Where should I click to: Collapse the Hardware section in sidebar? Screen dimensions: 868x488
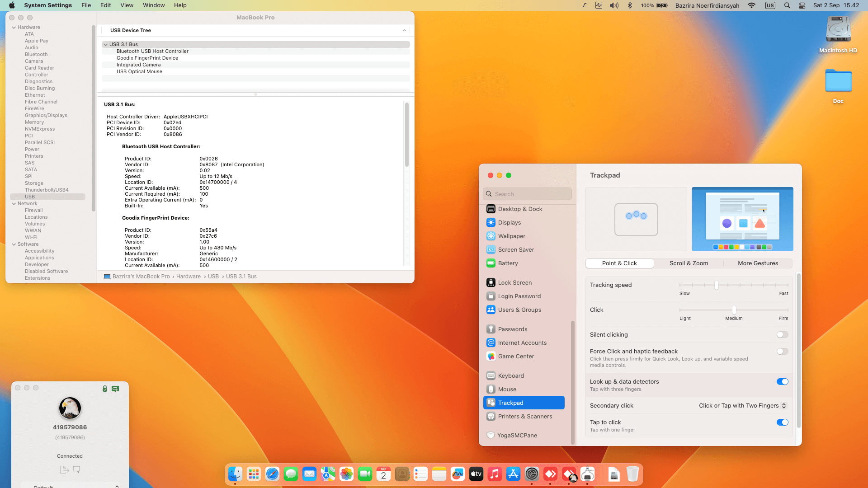(x=14, y=27)
